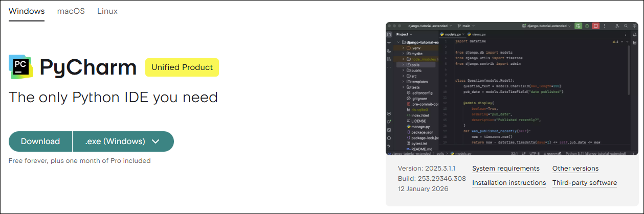Open the Third-party software link
This screenshot has width=644, height=214.
click(585, 183)
